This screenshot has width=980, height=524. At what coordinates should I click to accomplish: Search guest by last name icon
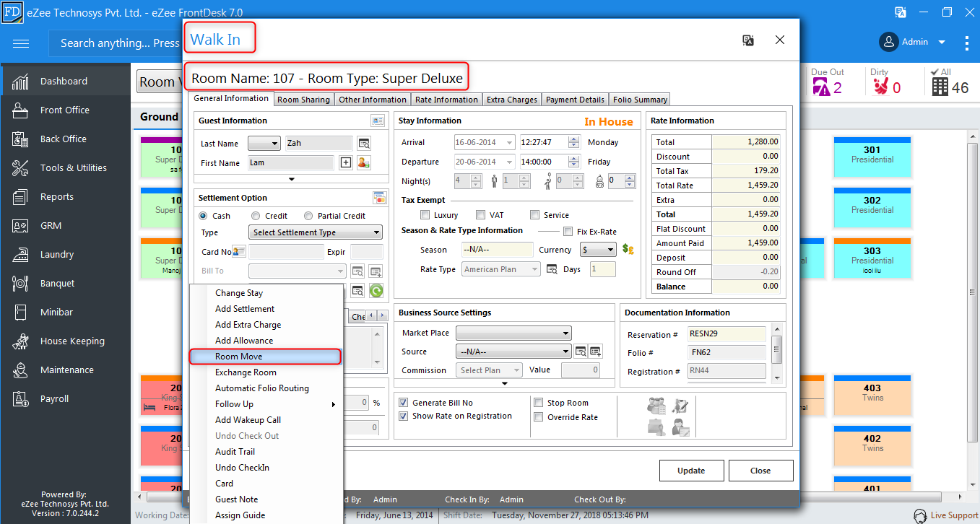coord(364,143)
